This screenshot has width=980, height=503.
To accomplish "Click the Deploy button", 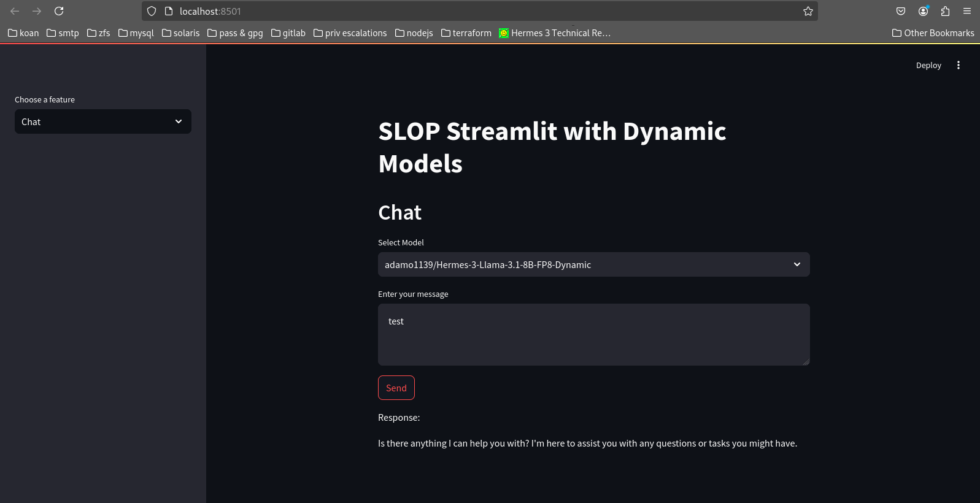I will click(x=928, y=65).
